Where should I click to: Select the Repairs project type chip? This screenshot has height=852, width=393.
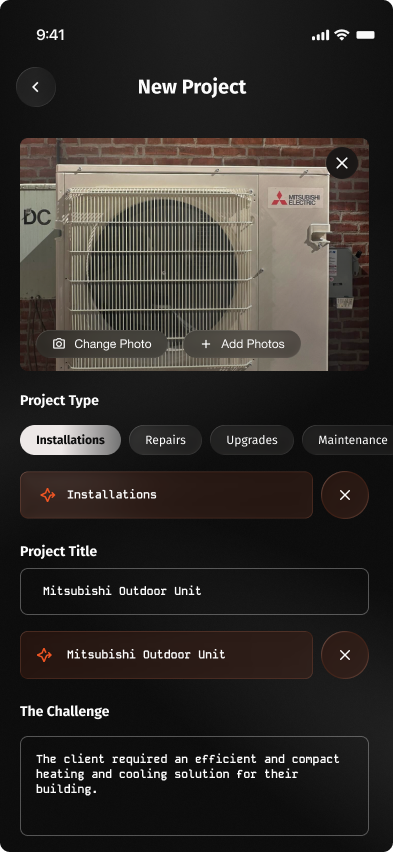(x=165, y=440)
